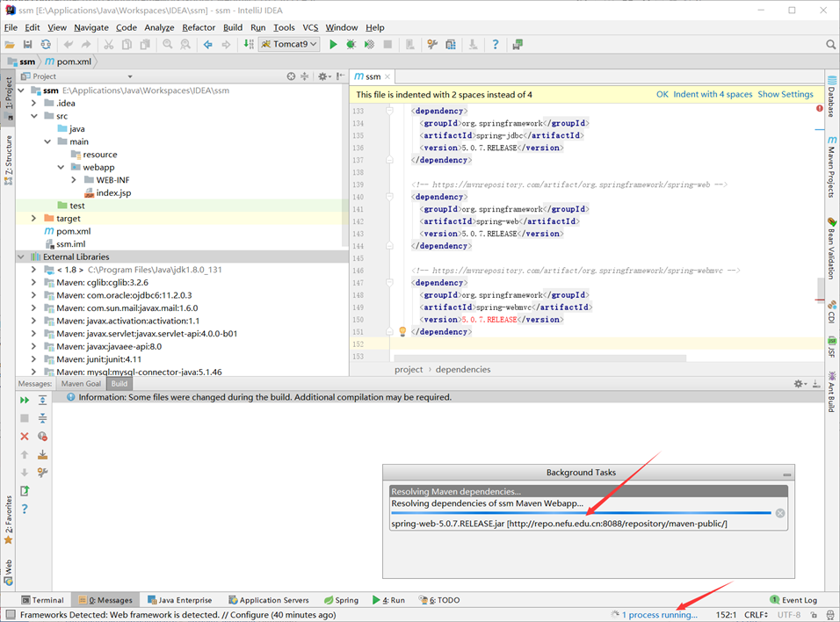
Task: Collapse the webapp folder
Action: pyautogui.click(x=61, y=167)
